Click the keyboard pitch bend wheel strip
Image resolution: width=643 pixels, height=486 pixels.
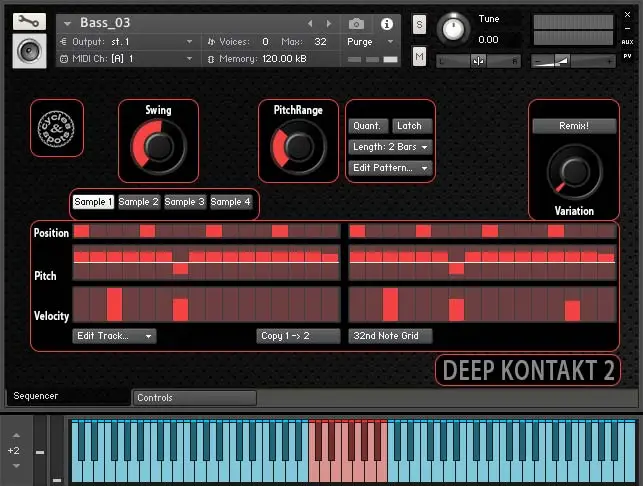pos(40,451)
